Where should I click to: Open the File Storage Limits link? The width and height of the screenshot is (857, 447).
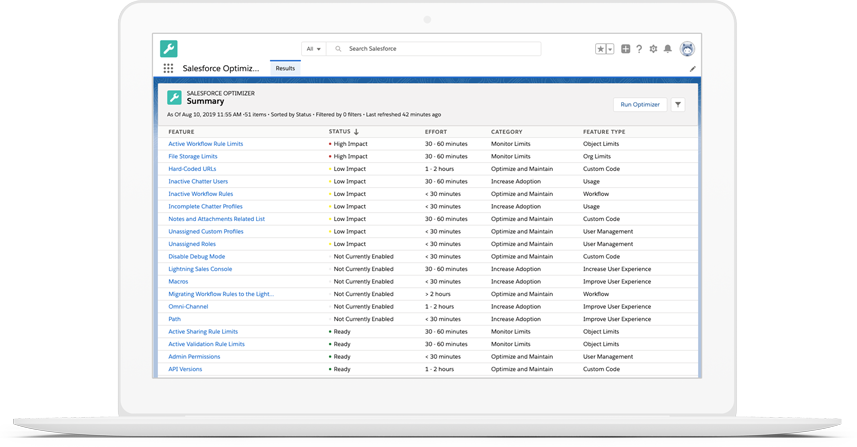[x=192, y=156]
